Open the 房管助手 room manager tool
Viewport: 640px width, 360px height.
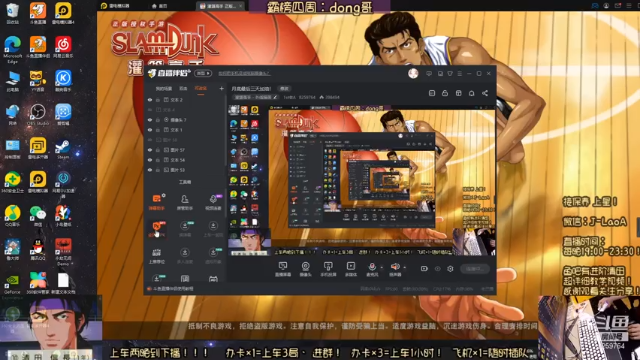pyautogui.click(x=185, y=202)
